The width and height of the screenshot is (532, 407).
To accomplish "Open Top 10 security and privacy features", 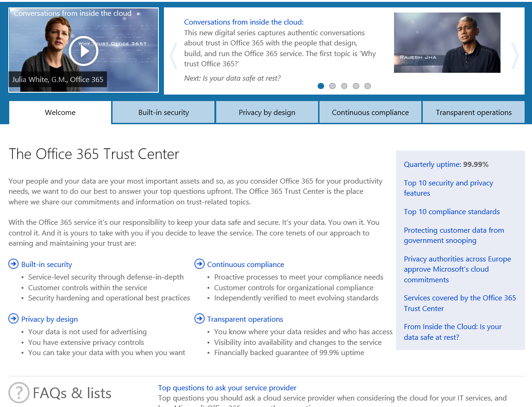I will tap(448, 188).
